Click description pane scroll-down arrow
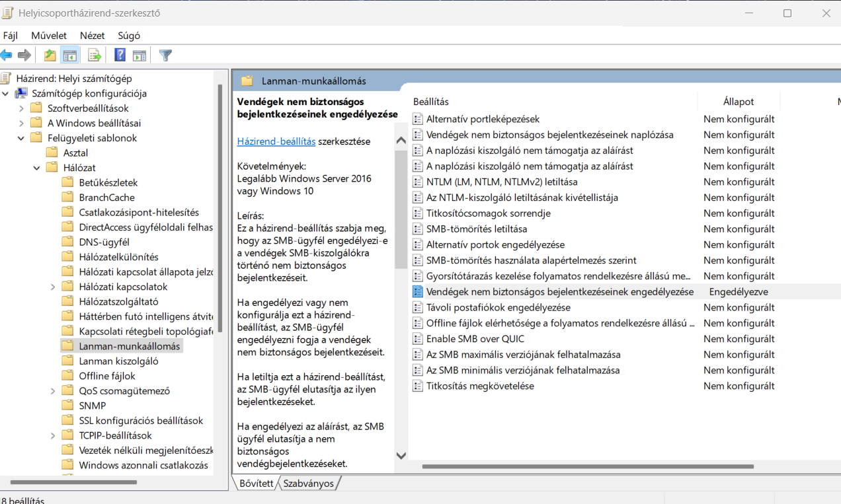The image size is (841, 504). [x=401, y=455]
